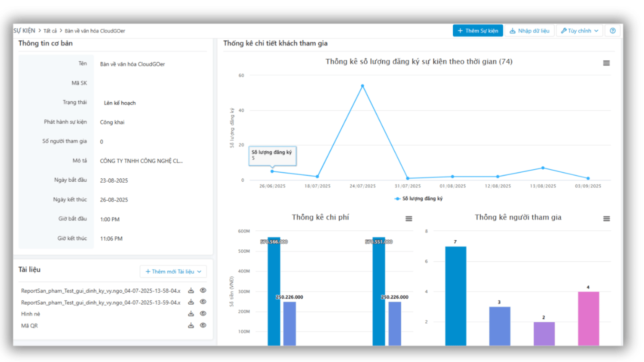The image size is (644, 362).
Task: Preview the first ReportSan_pham document via eye icon
Action: 203,290
